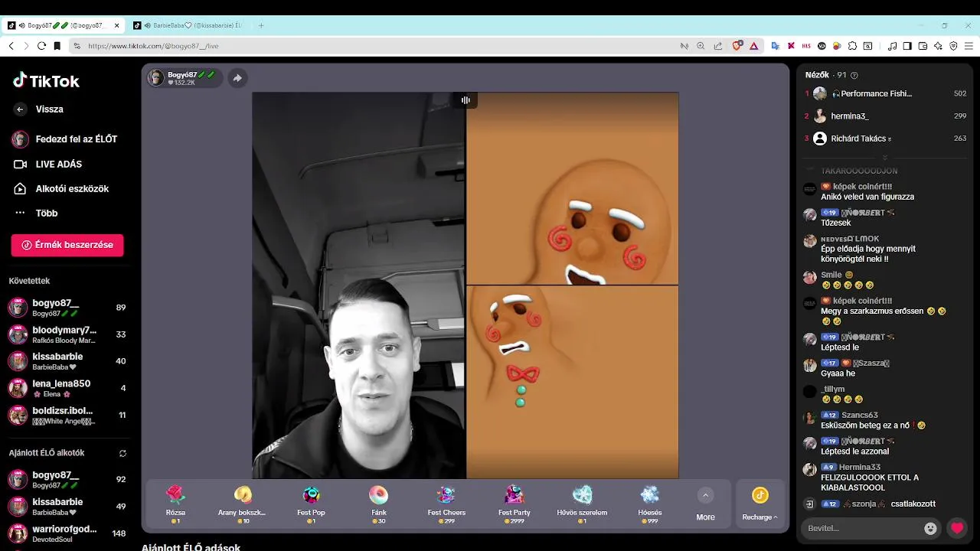Navigate back in browser
Image resolution: width=980 pixels, height=551 pixels.
coord(11,46)
